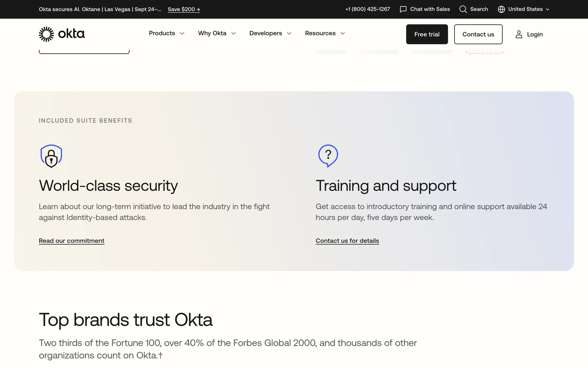This screenshot has height=368, width=588.
Task: Click the Okta sunburst logo
Action: 47,34
